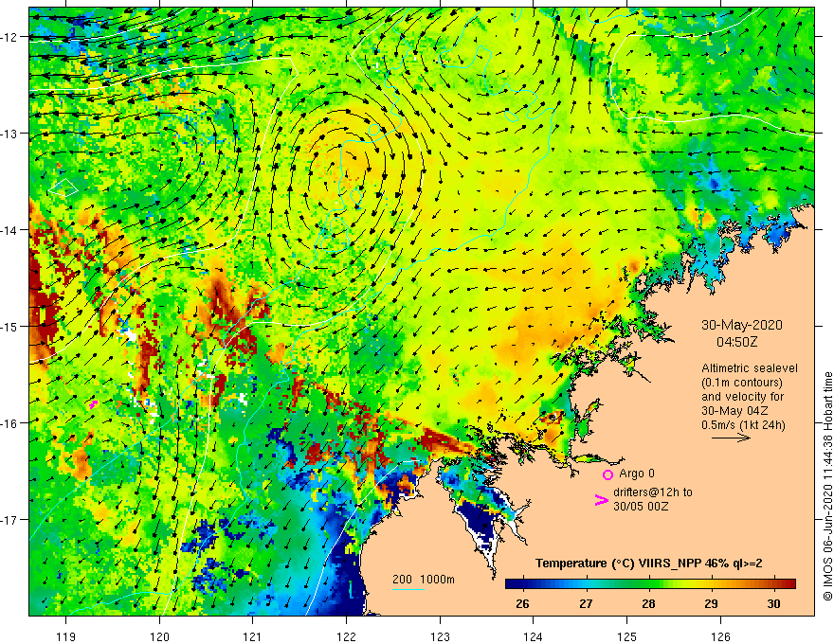Click the cyan 200m contour legend line
This screenshot has width=834, height=644.
click(x=408, y=589)
